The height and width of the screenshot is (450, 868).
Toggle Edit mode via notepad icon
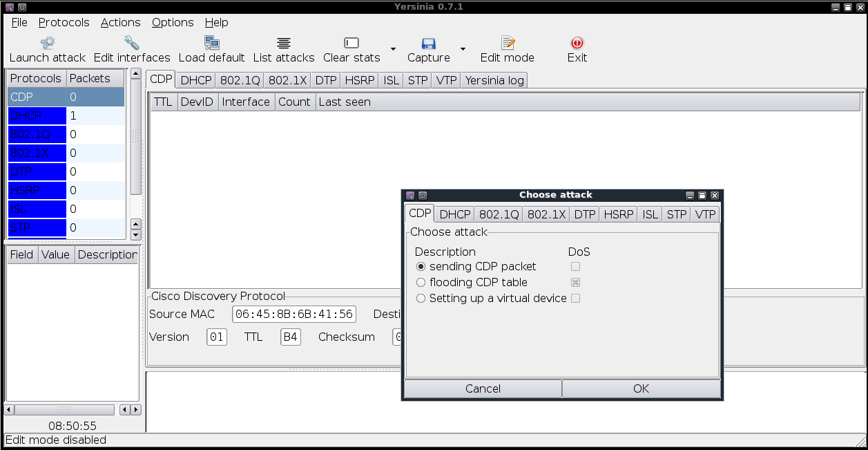pos(508,43)
